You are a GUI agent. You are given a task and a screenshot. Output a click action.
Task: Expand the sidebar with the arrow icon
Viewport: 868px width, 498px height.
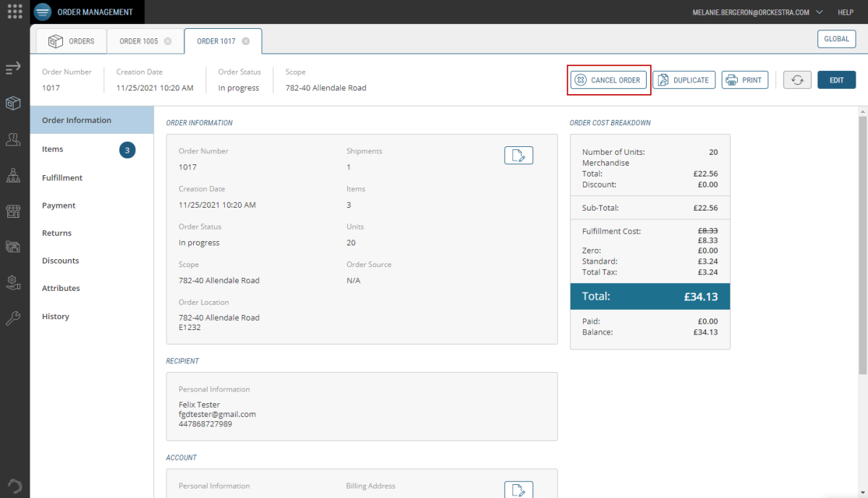click(13, 69)
